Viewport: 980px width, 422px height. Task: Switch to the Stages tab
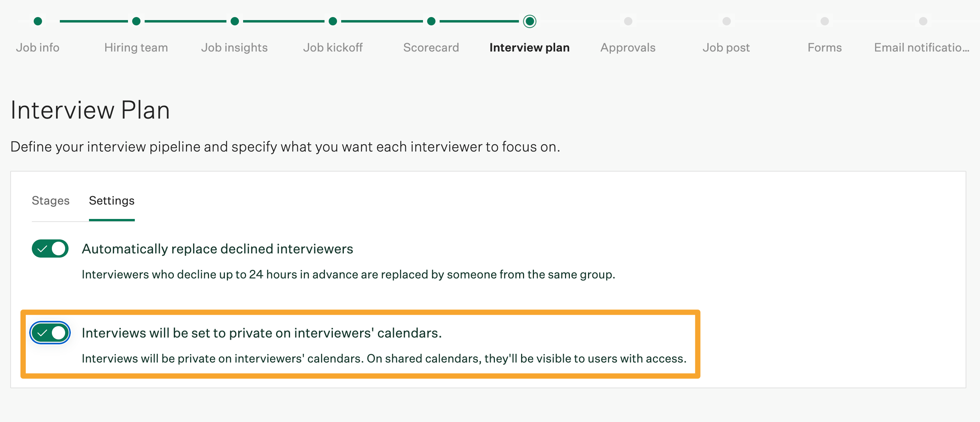pyautogui.click(x=51, y=200)
